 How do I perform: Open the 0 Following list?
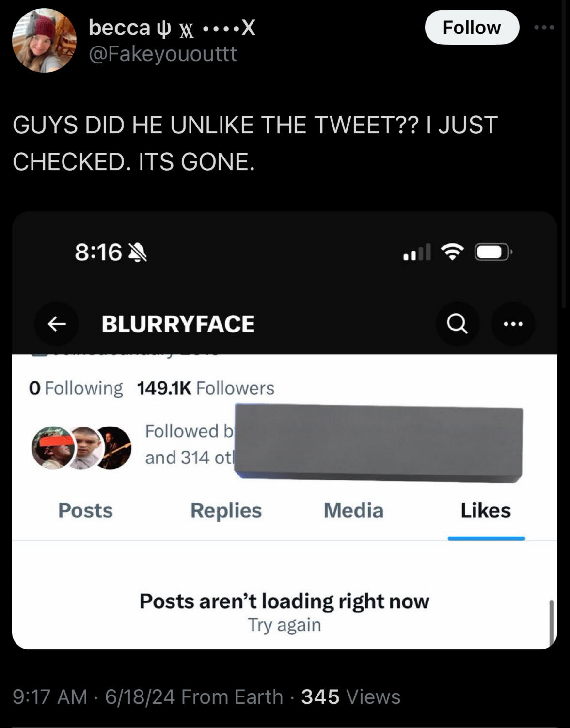click(76, 388)
